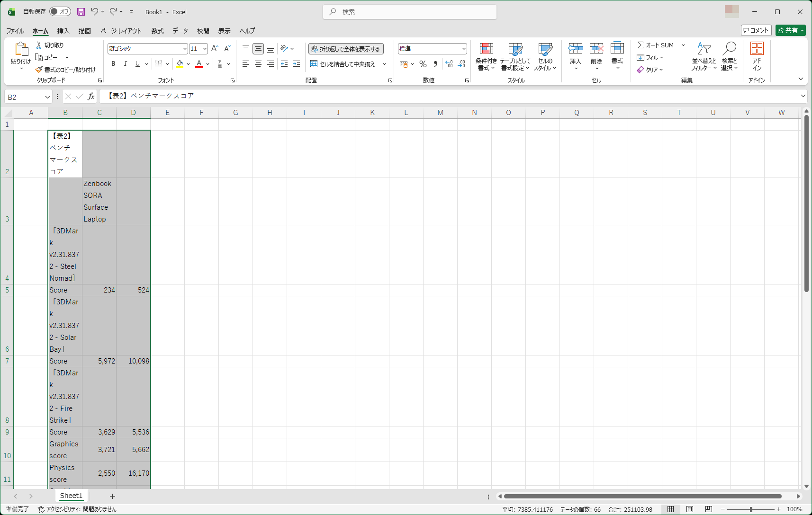Open font size dropdown showing 11
The height and width of the screenshot is (515, 812).
[x=205, y=49]
